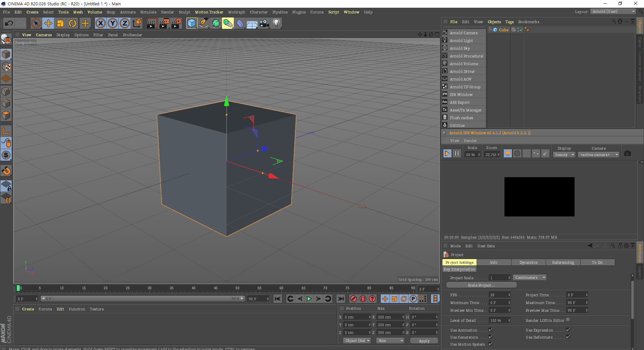Toggle Use Generators checkbox
This screenshot has height=350, width=644.
(490, 337)
